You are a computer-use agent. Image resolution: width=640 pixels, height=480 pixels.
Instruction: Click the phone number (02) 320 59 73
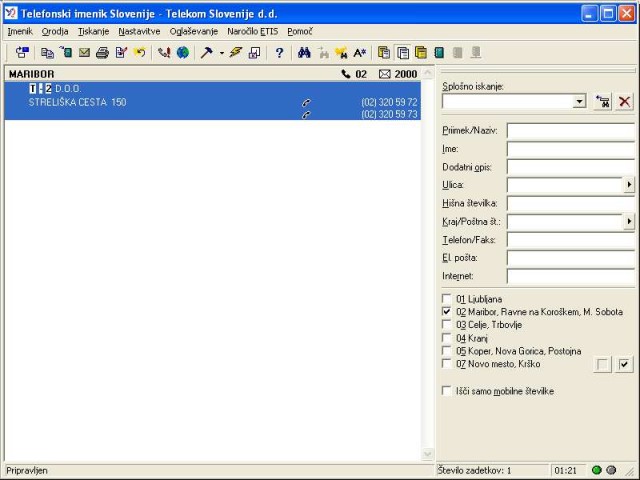[x=389, y=114]
